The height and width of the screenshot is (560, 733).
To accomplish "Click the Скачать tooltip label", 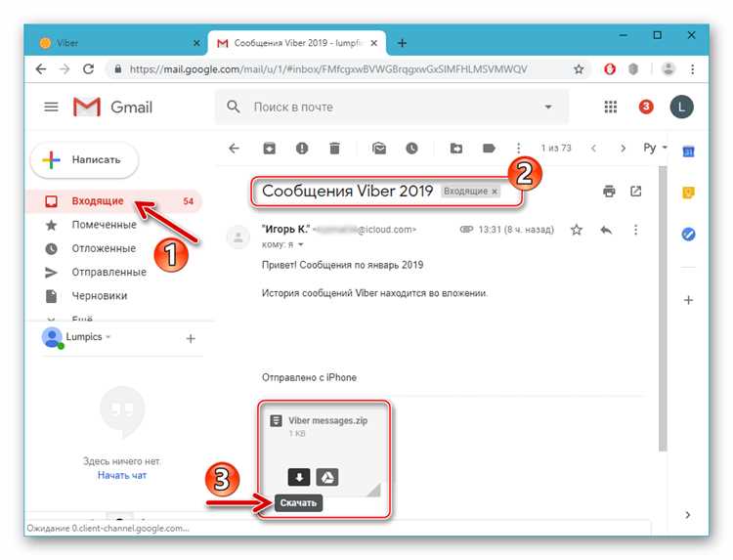I will tap(298, 503).
